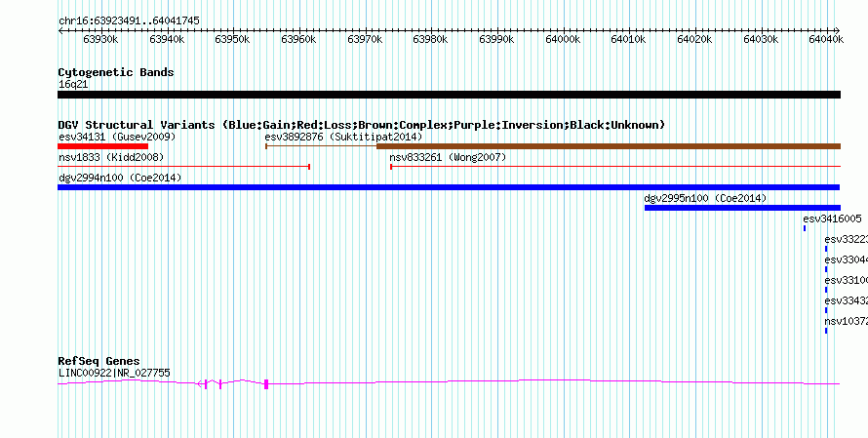Select the 63950k ruler tick label
This screenshot has width=868, height=438.
coord(232,39)
